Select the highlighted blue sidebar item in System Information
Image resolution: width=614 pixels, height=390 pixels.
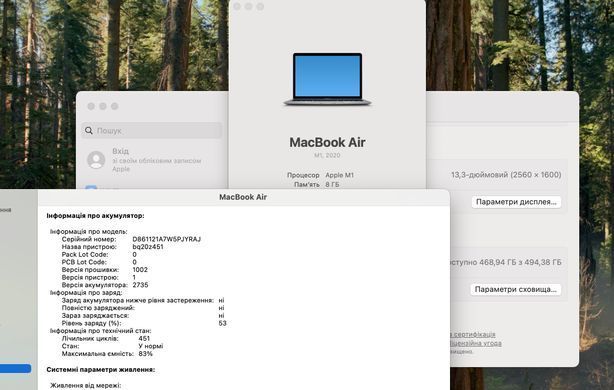[15, 368]
